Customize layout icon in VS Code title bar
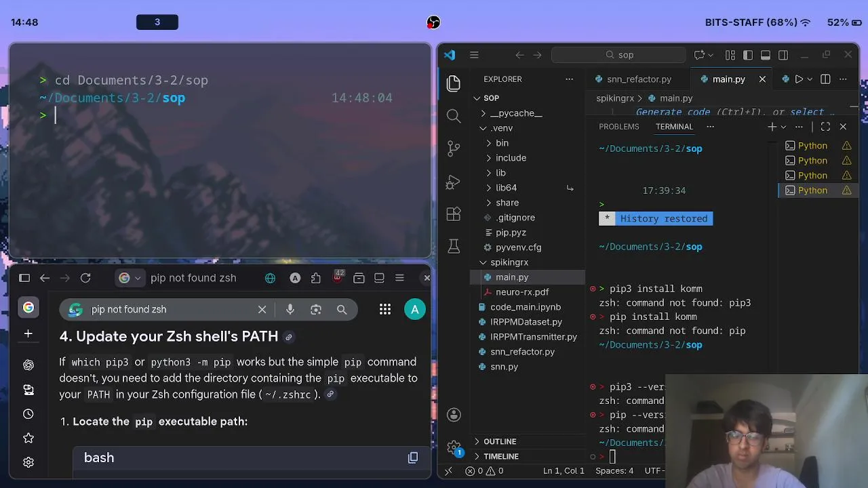The width and height of the screenshot is (868, 488). pyautogui.click(x=730, y=55)
